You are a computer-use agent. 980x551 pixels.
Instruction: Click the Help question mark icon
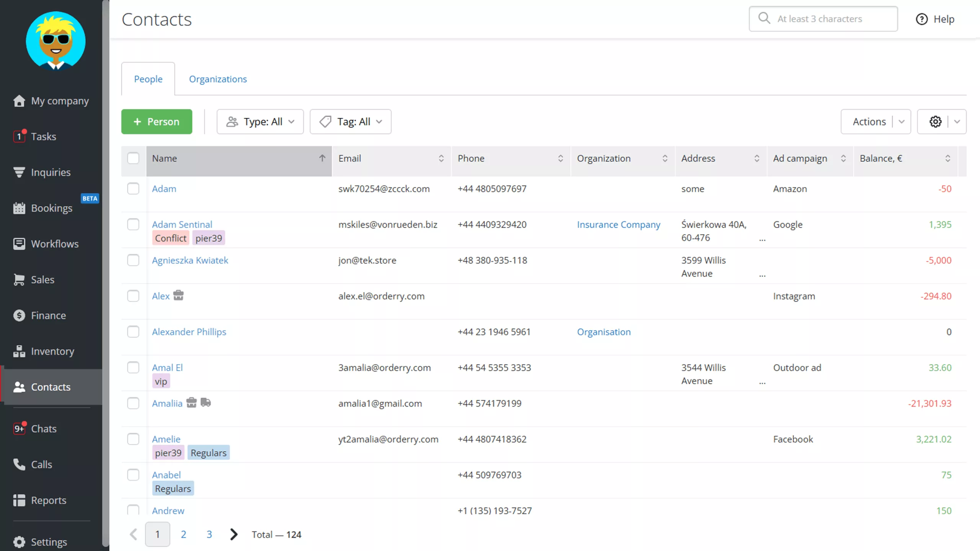[921, 19]
